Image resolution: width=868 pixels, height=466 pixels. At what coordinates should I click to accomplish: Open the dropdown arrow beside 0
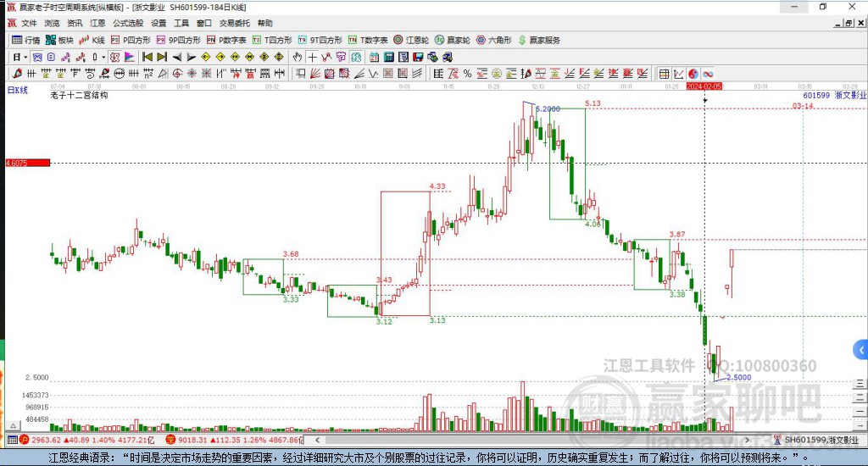point(103,57)
